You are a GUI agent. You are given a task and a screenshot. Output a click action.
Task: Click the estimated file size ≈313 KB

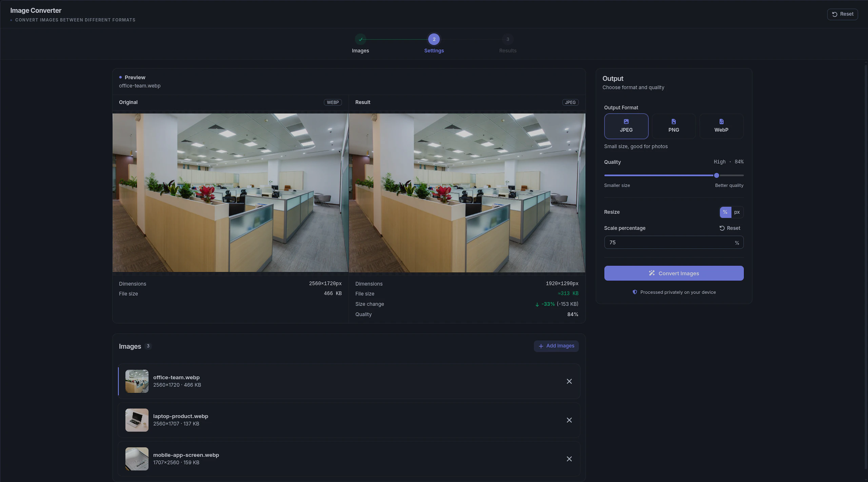[568, 293]
